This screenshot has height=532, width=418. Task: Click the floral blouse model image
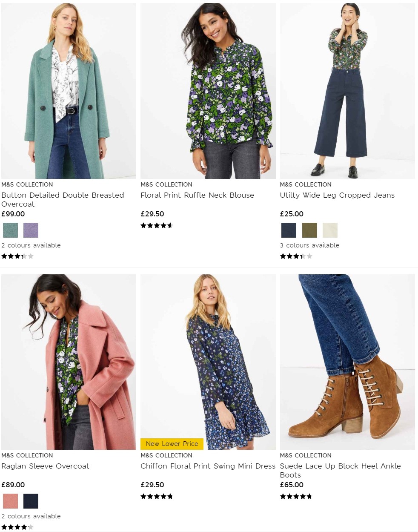click(x=208, y=89)
